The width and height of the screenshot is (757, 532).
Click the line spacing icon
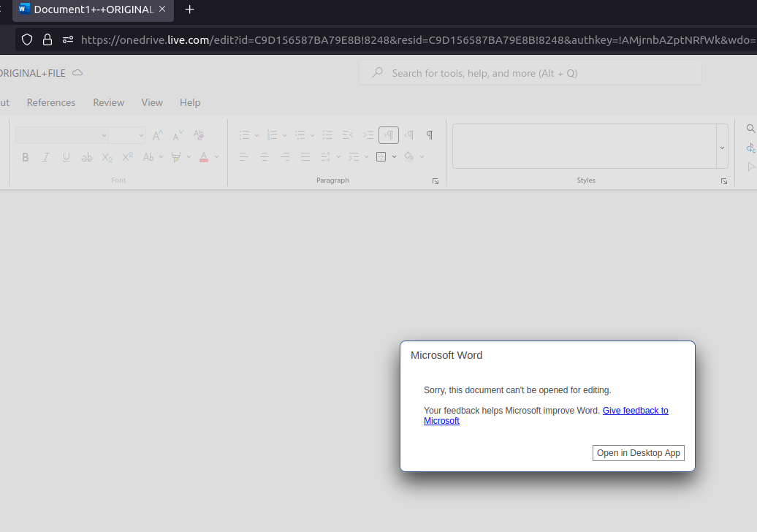pos(326,156)
